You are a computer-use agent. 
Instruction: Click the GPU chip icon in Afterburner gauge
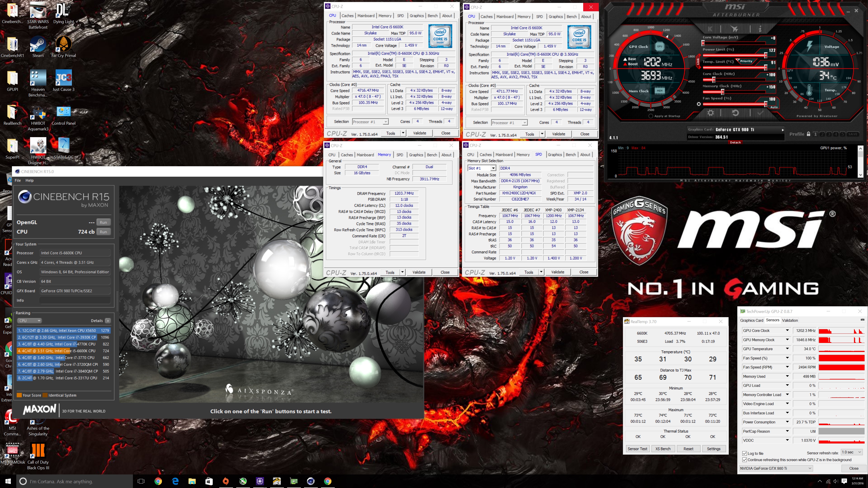(659, 47)
